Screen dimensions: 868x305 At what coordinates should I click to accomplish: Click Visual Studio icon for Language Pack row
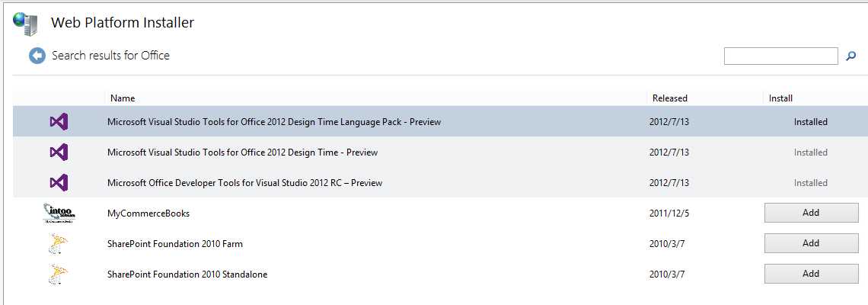coord(59,121)
